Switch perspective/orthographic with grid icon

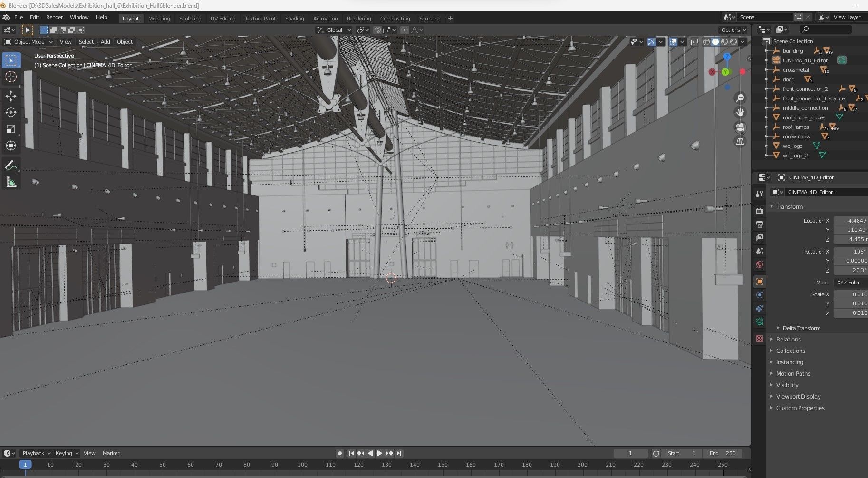pyautogui.click(x=740, y=141)
